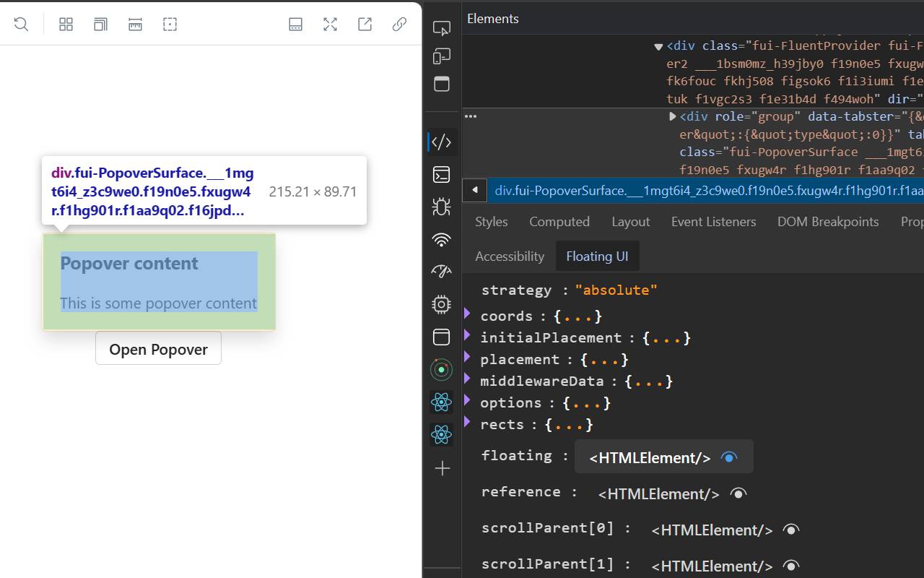The height and width of the screenshot is (578, 924).
Task: Switch to the Computed tab
Action: pyautogui.click(x=559, y=222)
